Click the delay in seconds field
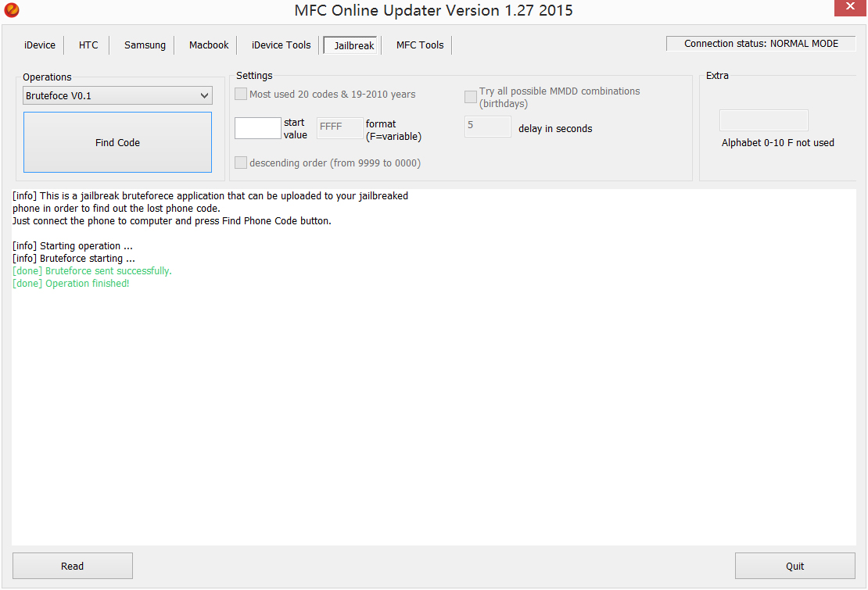This screenshot has width=868, height=590. pyautogui.click(x=487, y=127)
